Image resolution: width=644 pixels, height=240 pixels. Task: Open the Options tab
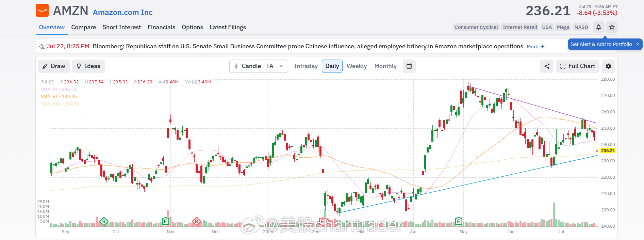(192, 27)
